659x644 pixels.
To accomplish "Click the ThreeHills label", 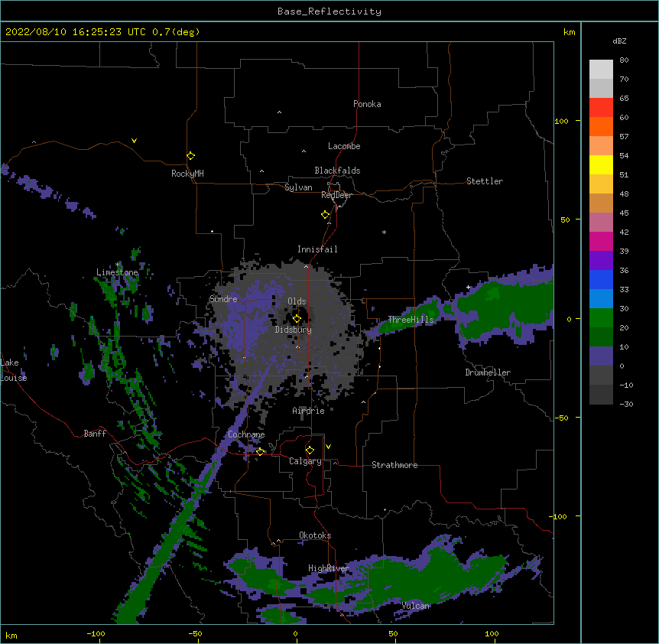I will point(411,320).
